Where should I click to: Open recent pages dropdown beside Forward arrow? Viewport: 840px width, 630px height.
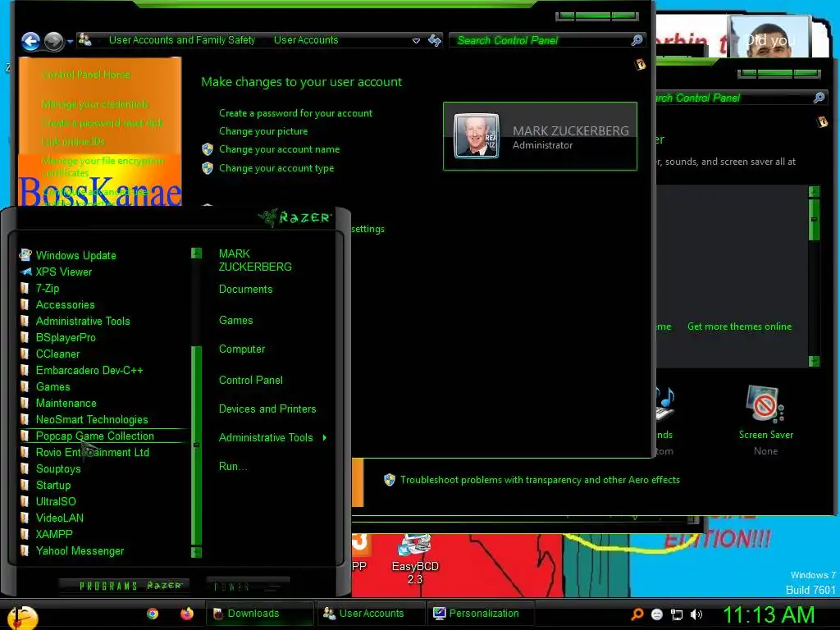click(x=70, y=41)
